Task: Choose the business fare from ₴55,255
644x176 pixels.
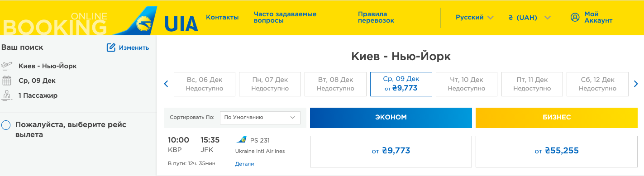Action: point(557,151)
